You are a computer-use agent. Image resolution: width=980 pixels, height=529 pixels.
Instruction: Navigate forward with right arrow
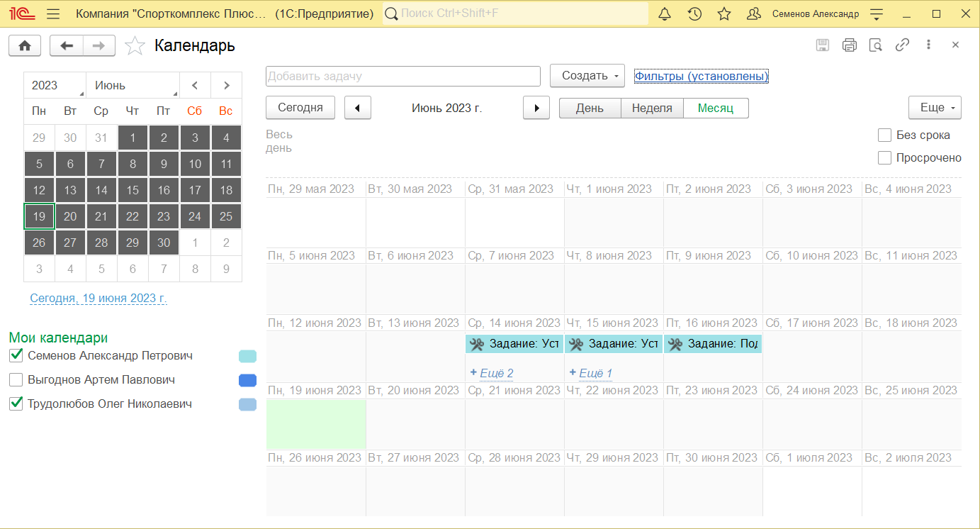tap(99, 45)
